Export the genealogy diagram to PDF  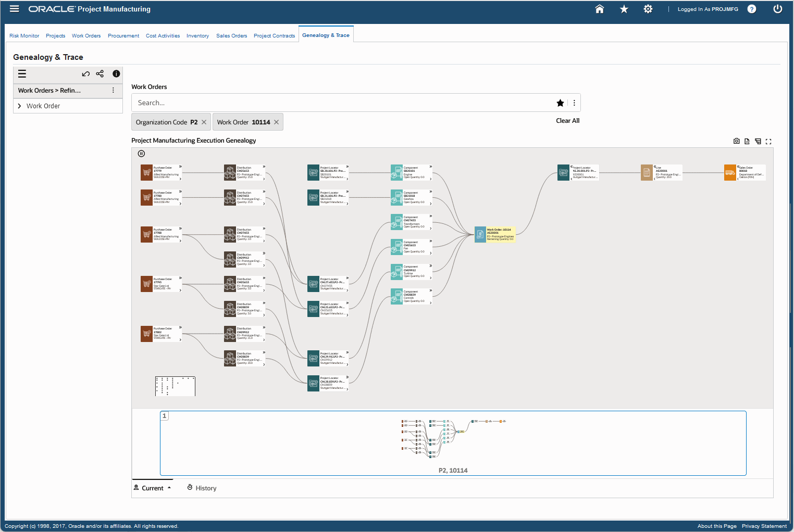coord(747,141)
